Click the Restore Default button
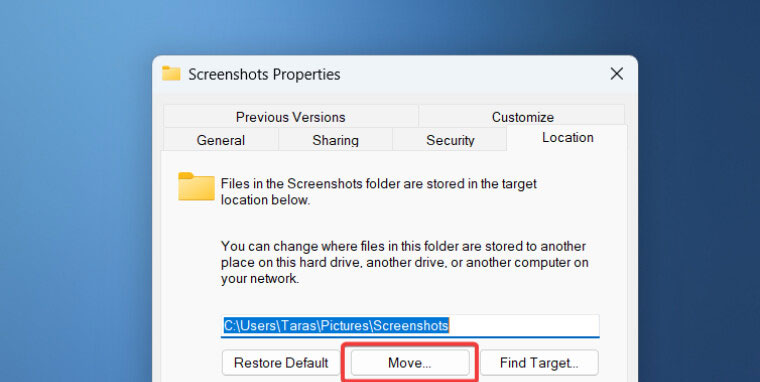760x382 pixels. (281, 363)
